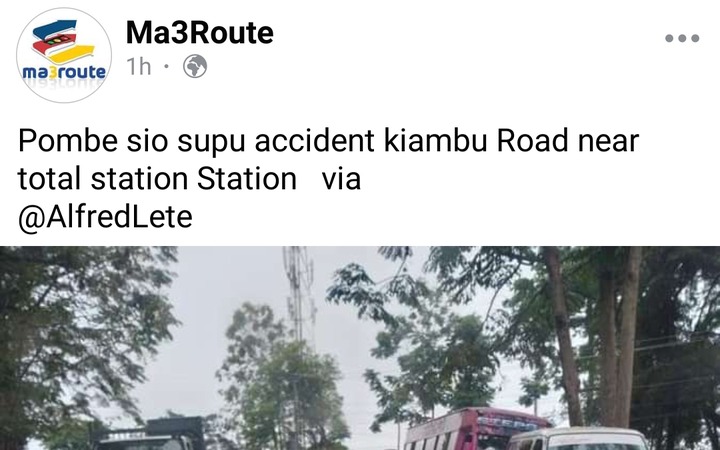
Task: Click the ma3route wordmark inside the avatar
Action: pyautogui.click(x=64, y=72)
